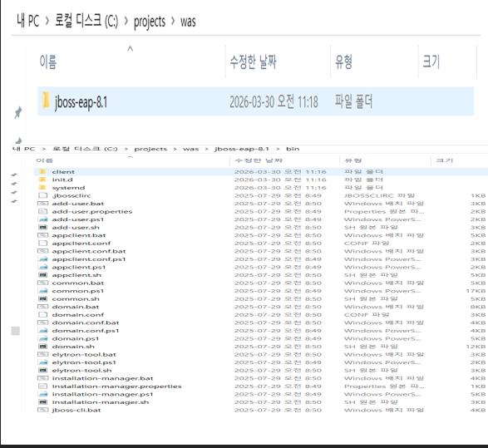
Task: Click the JBOSSCLIRC 파일 type cell
Action: pos(379,195)
